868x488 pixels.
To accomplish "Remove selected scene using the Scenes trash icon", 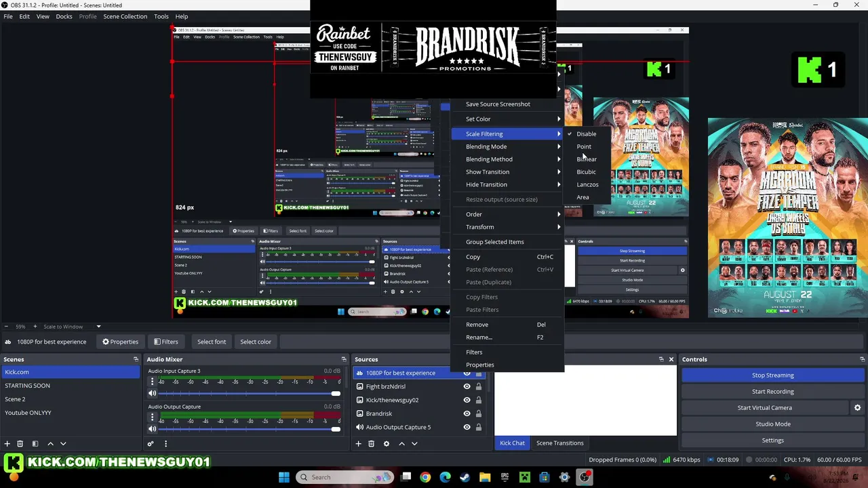I will click(x=20, y=444).
